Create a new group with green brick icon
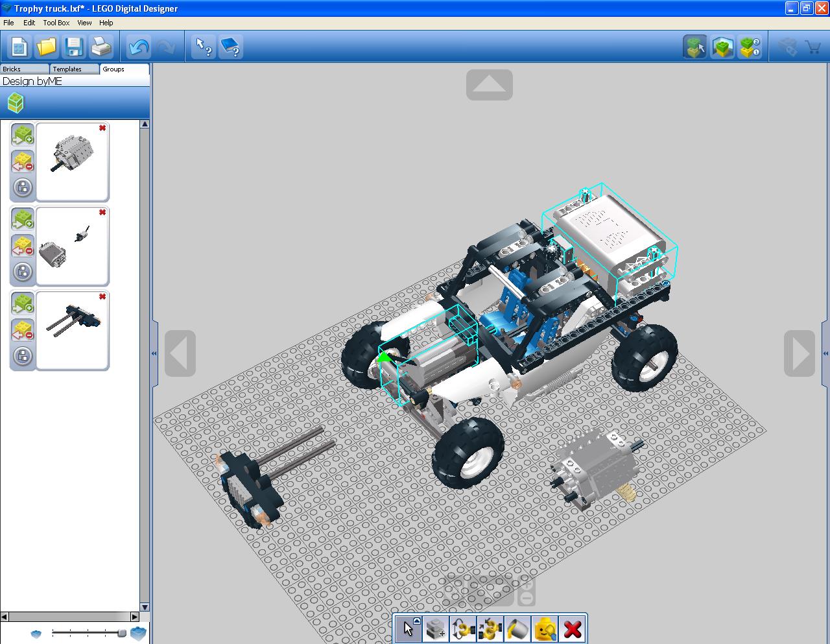Viewport: 830px width, 644px height. pos(16,102)
